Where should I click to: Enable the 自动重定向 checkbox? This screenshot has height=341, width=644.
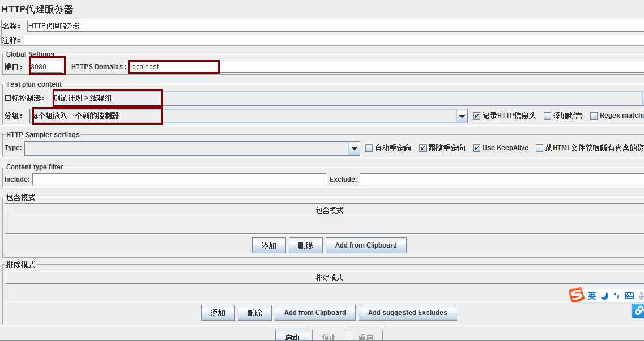pos(369,148)
